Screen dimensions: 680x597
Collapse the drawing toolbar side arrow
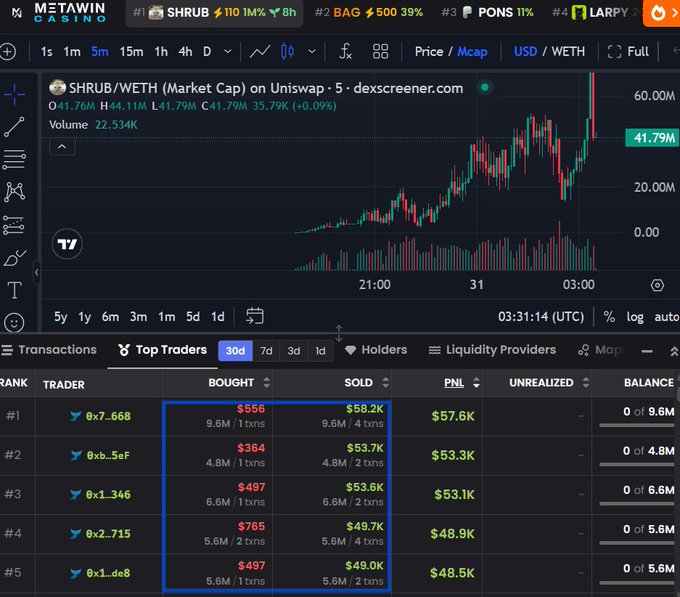tap(36, 272)
